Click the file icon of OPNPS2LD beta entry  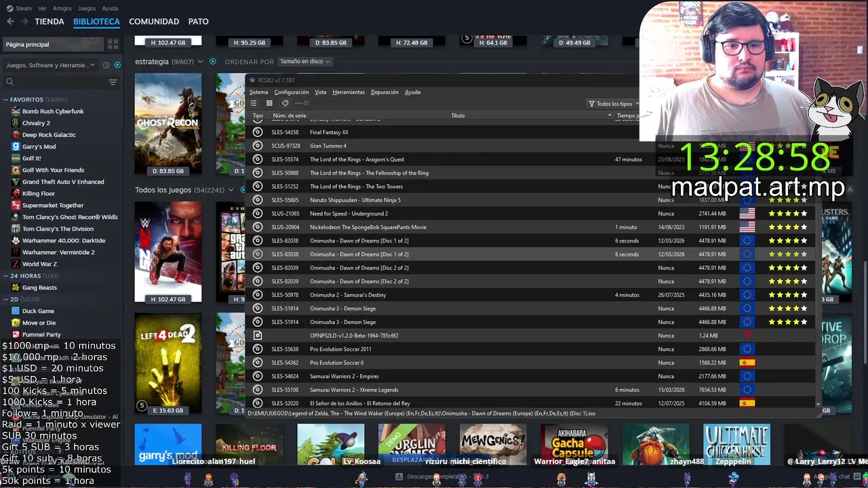click(x=258, y=335)
